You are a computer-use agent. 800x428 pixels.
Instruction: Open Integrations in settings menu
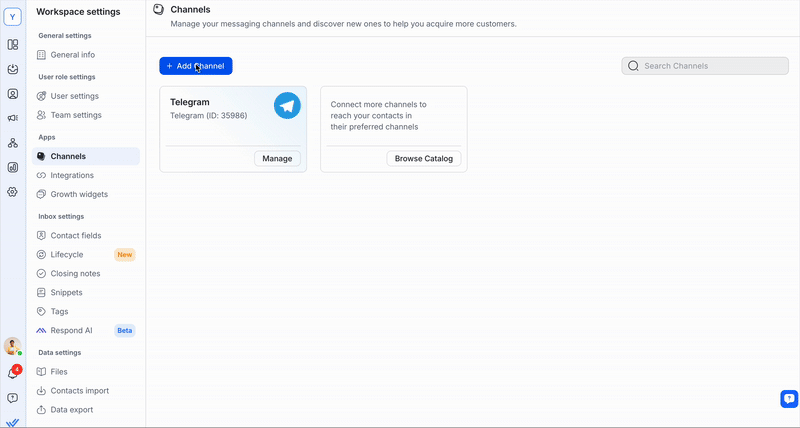point(72,175)
